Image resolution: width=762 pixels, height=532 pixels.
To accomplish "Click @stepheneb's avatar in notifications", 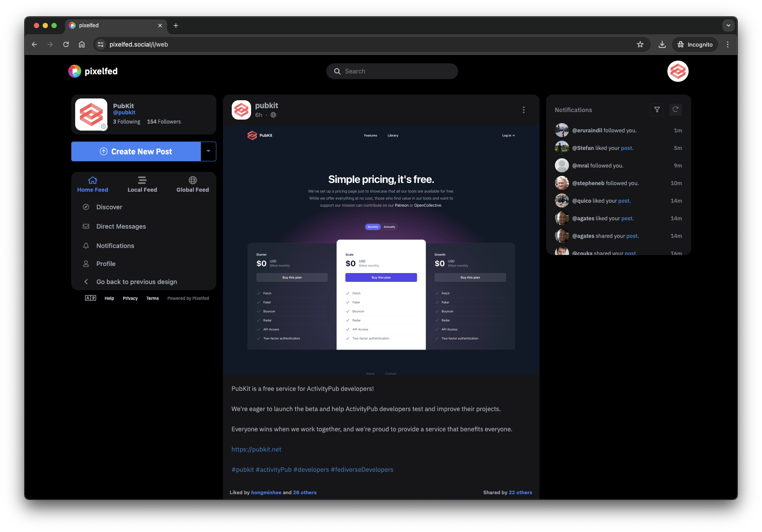I will coord(561,183).
